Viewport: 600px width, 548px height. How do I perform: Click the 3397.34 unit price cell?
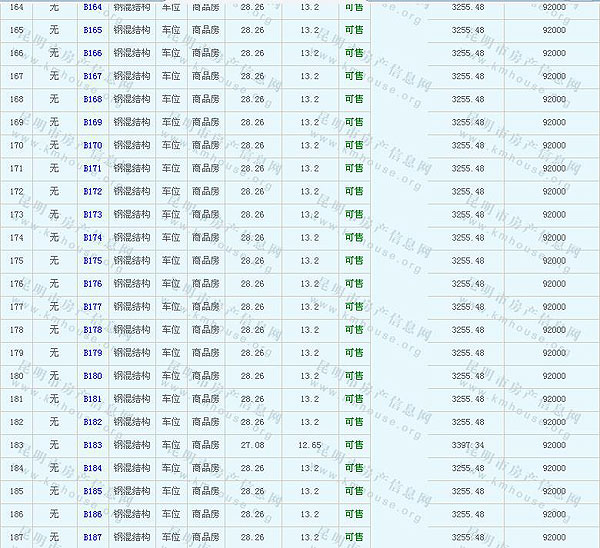[x=468, y=444]
